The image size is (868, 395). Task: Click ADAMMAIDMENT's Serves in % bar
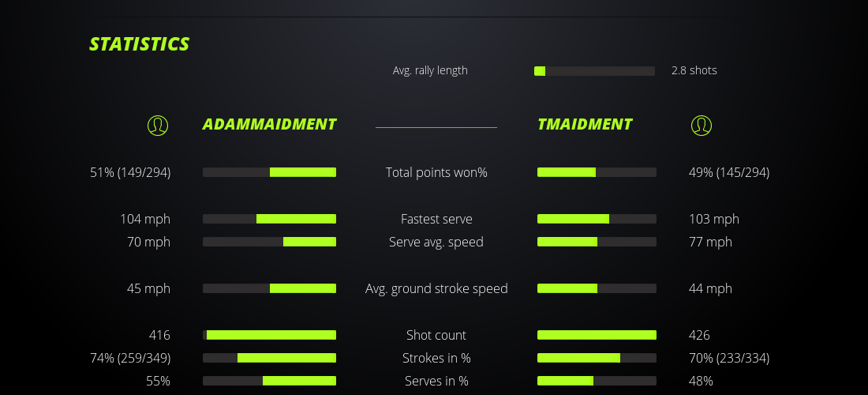269,381
